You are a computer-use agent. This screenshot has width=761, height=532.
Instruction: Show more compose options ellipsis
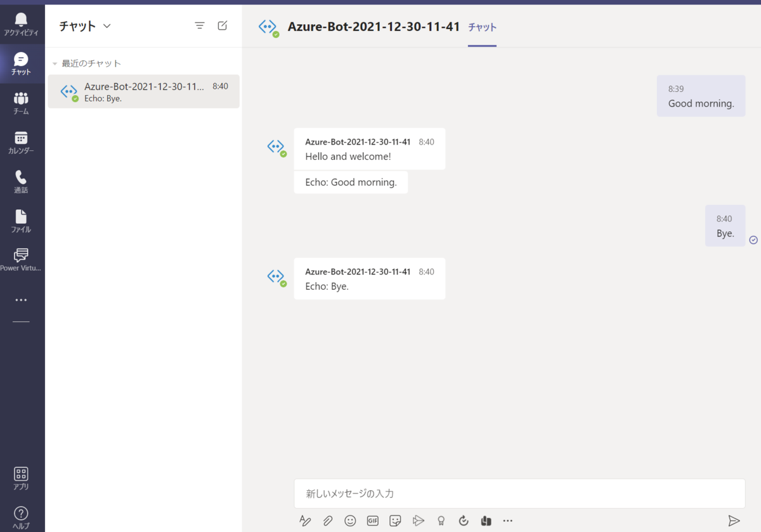[507, 521]
